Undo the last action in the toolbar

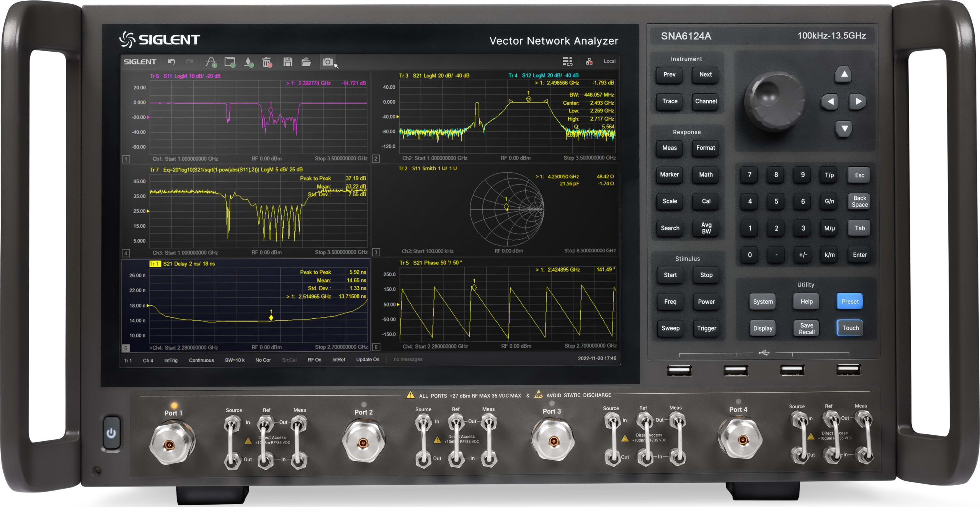tap(171, 62)
